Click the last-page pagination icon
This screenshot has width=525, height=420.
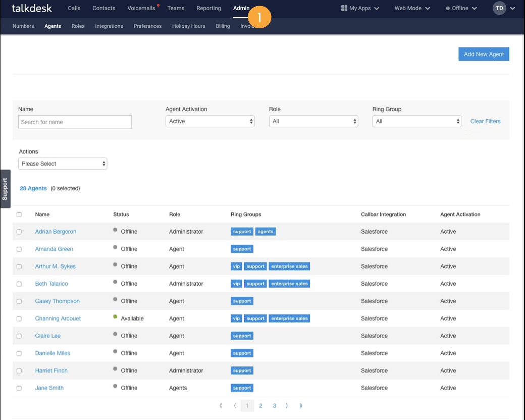pyautogui.click(x=301, y=405)
